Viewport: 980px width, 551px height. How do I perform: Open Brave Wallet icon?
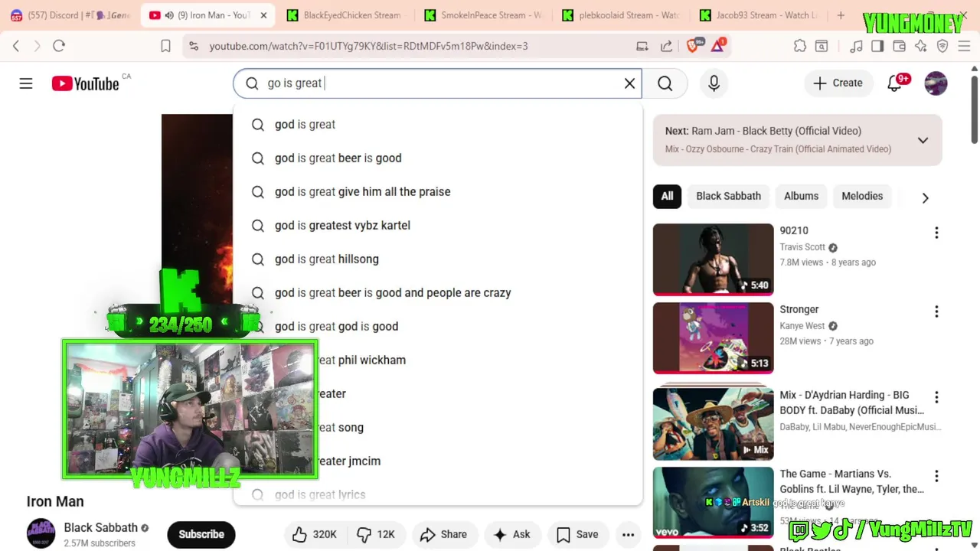(900, 46)
